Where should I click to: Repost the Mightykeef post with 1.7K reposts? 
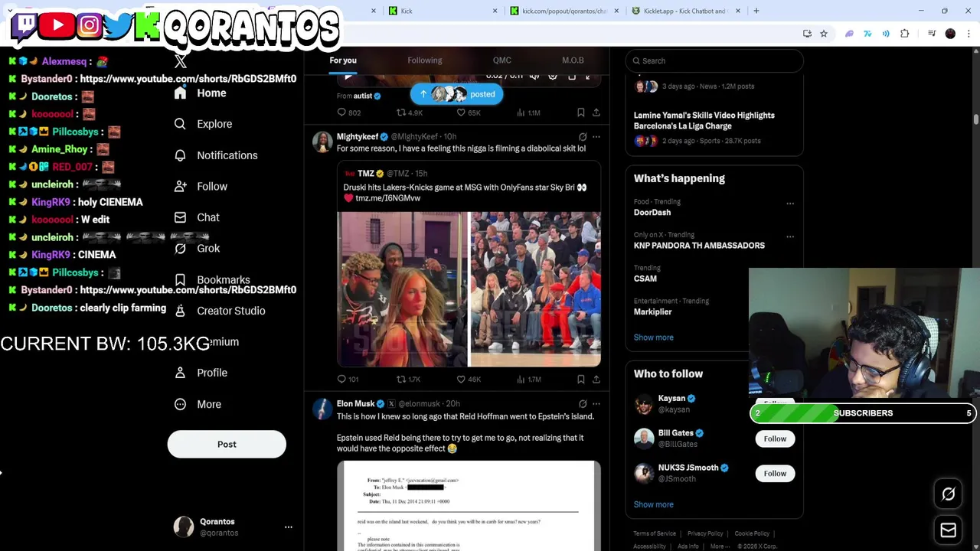[408, 379]
